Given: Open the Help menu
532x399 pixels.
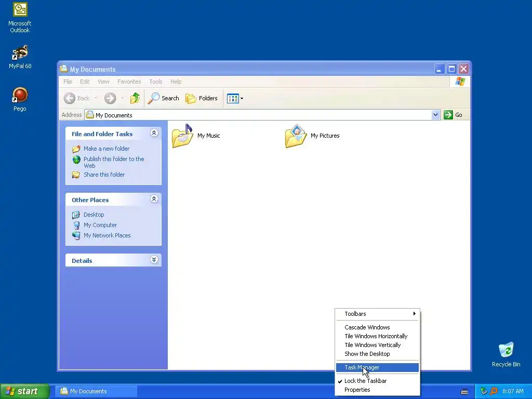Looking at the screenshot, I should 176,82.
